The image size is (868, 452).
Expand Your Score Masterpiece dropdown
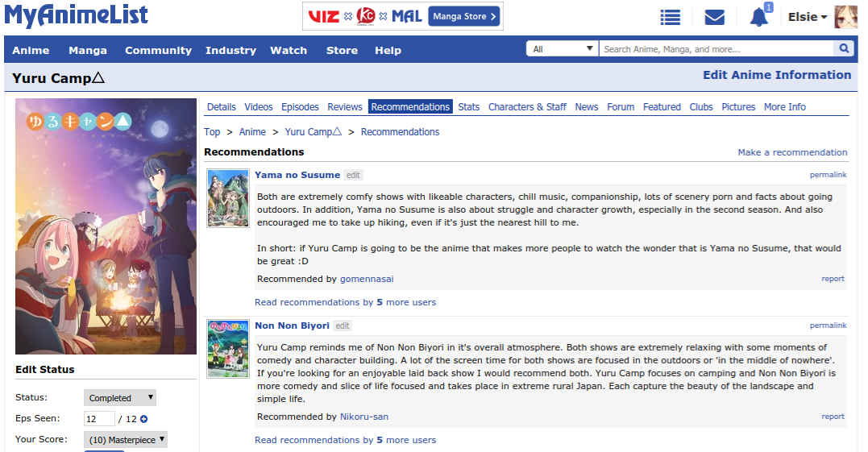(126, 440)
